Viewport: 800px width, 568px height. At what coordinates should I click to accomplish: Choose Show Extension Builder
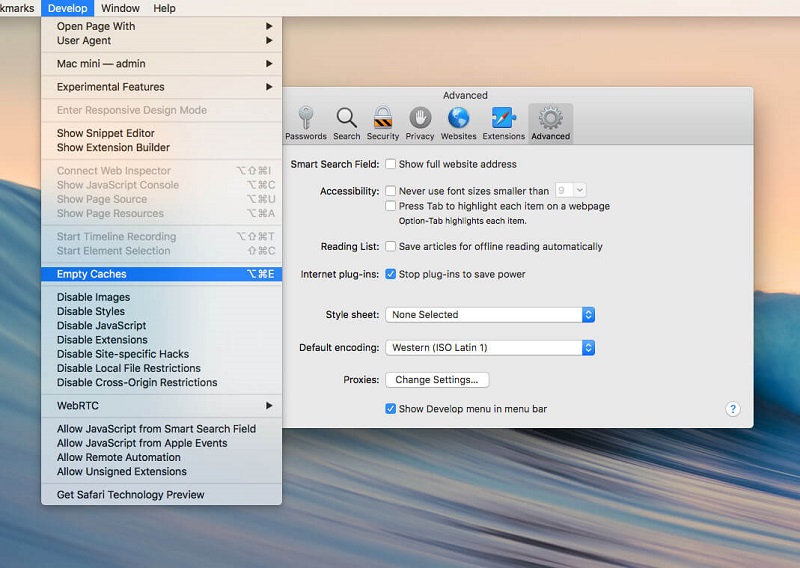161,147
